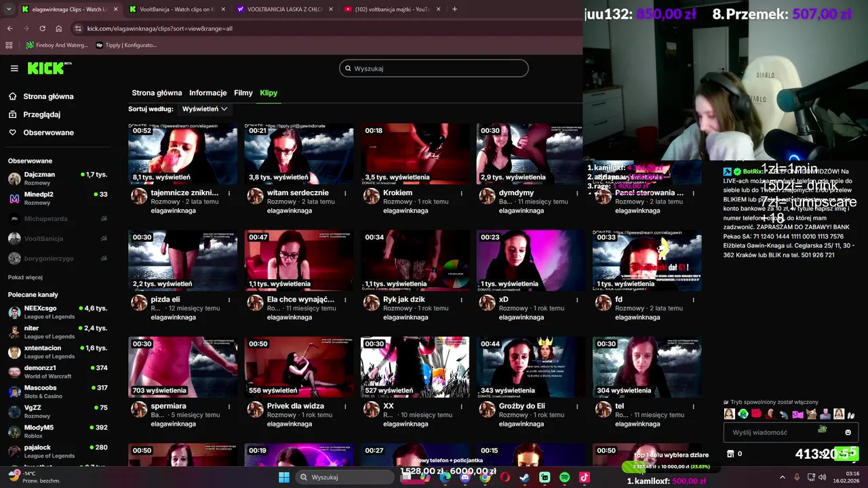Viewport: 868px width, 488px height.
Task: Focus the Kick Wyszukaj search field
Action: pos(434,68)
